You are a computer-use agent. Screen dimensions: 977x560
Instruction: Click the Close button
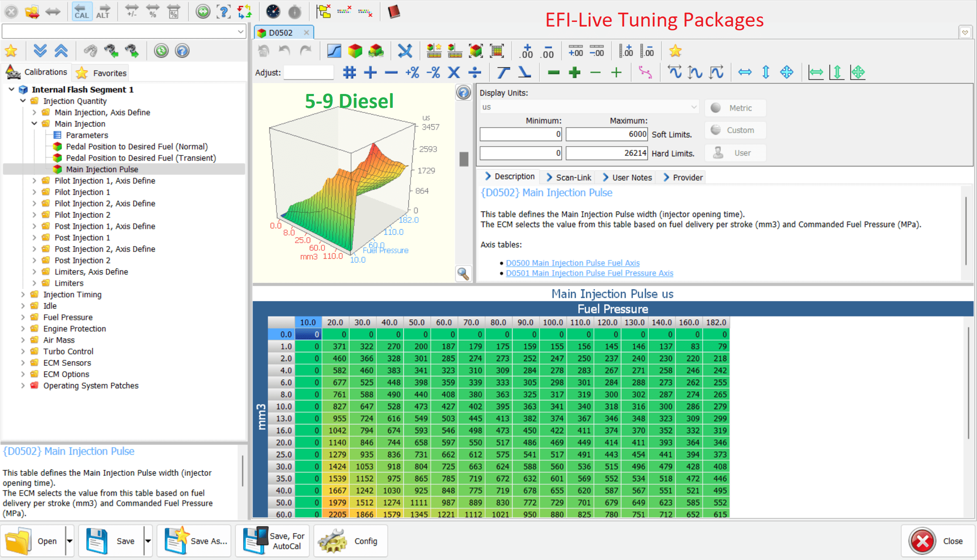point(938,541)
